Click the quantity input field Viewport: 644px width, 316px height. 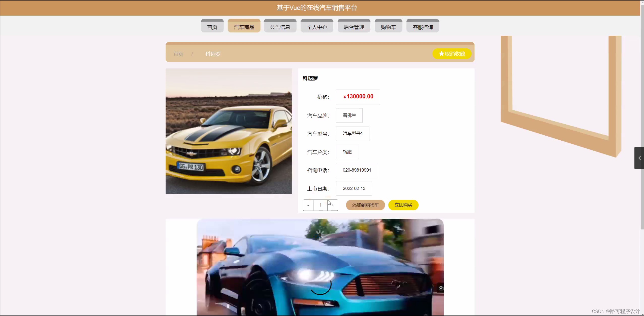point(320,205)
